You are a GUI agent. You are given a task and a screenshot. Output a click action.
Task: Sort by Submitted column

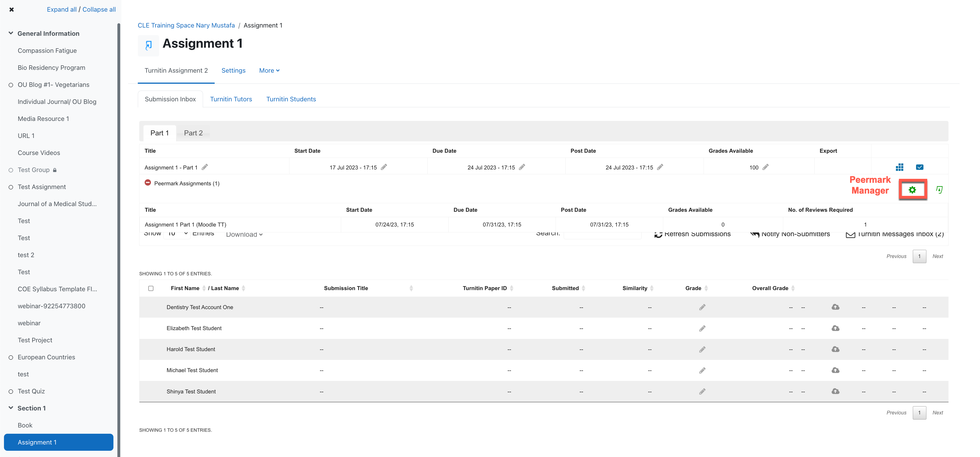pyautogui.click(x=568, y=288)
